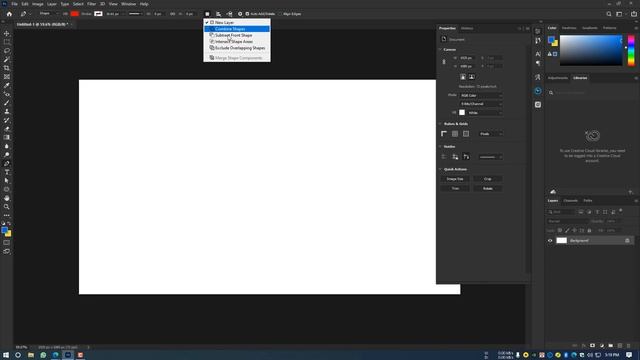Select the Eraser tool

tap(7, 129)
